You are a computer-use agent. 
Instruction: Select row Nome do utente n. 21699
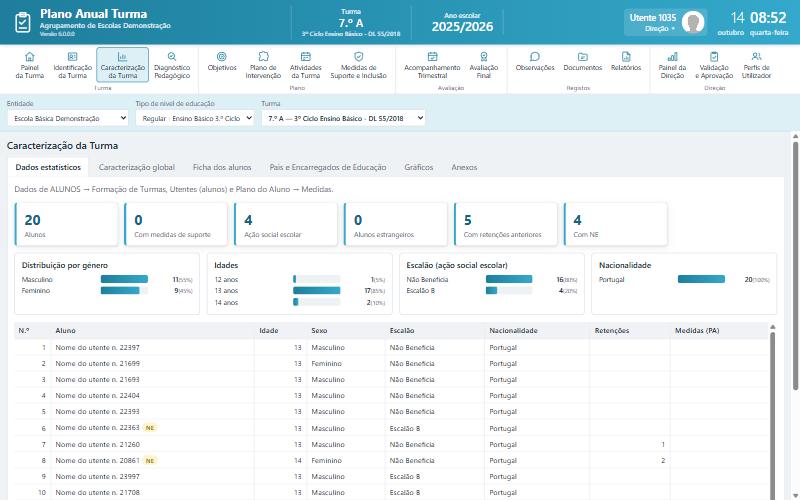391,364
